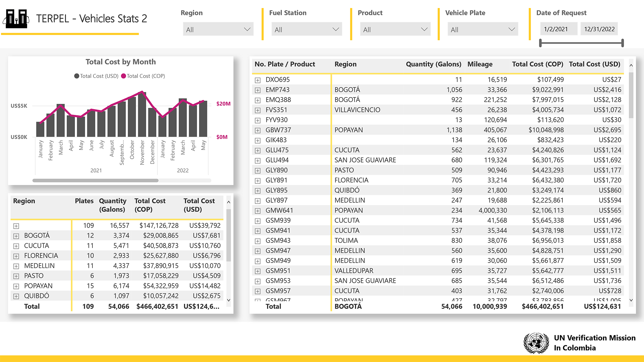
Task: Sort plate table by Total Cost (USD) header
Action: pyautogui.click(x=594, y=64)
